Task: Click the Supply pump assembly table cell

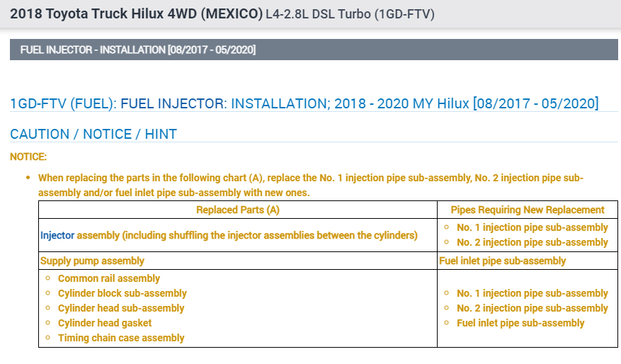Action: point(93,261)
